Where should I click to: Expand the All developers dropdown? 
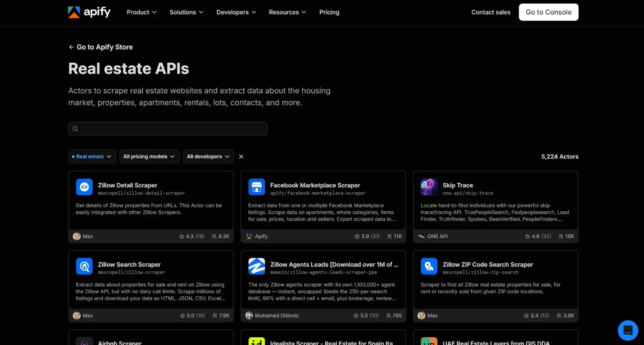208,156
